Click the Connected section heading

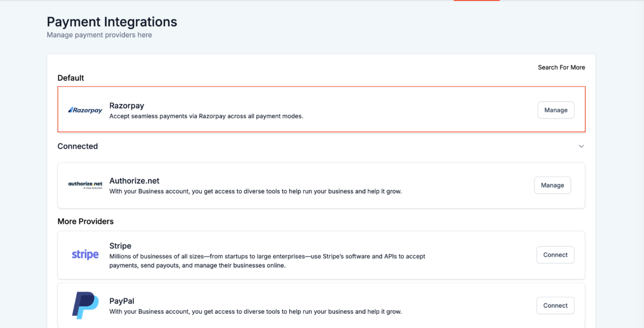pyautogui.click(x=78, y=146)
